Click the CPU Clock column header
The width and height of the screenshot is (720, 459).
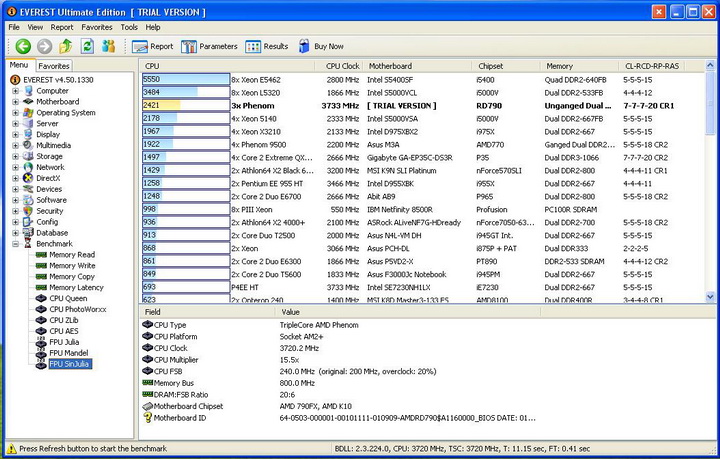point(340,66)
